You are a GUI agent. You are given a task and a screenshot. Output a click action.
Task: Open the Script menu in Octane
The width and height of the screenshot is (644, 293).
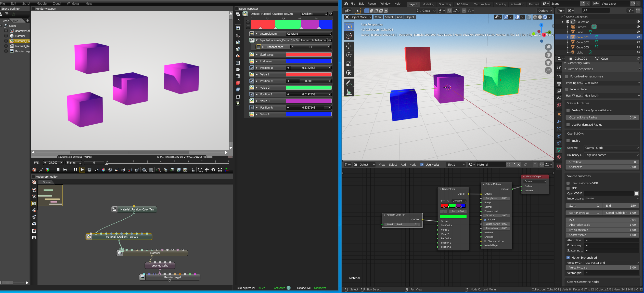(x=26, y=3)
